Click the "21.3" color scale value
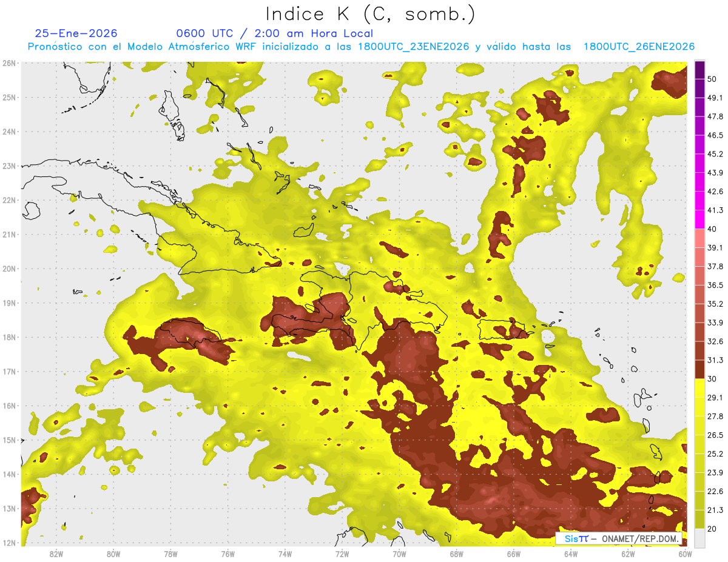Image resolution: width=728 pixels, height=562 pixels. [715, 510]
